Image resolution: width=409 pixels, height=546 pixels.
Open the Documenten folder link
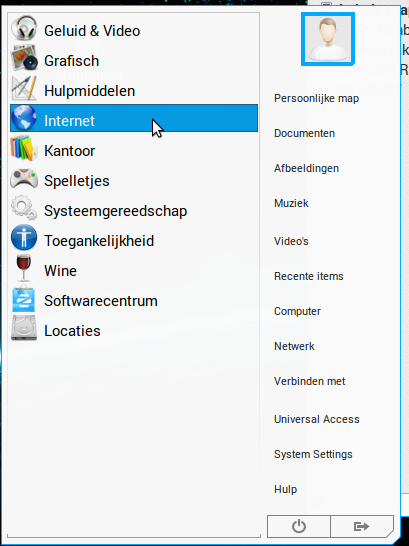[305, 133]
